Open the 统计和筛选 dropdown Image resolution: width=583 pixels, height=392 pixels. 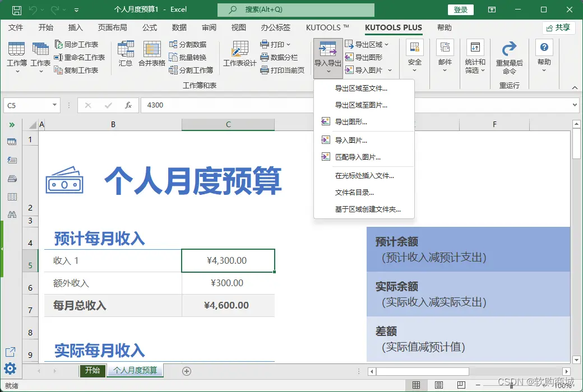475,57
